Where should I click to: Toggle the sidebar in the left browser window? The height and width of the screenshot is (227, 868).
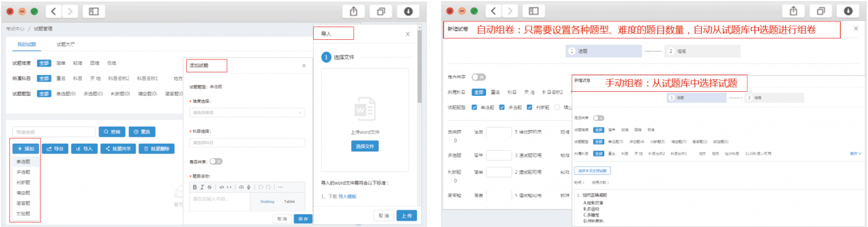pyautogui.click(x=94, y=11)
